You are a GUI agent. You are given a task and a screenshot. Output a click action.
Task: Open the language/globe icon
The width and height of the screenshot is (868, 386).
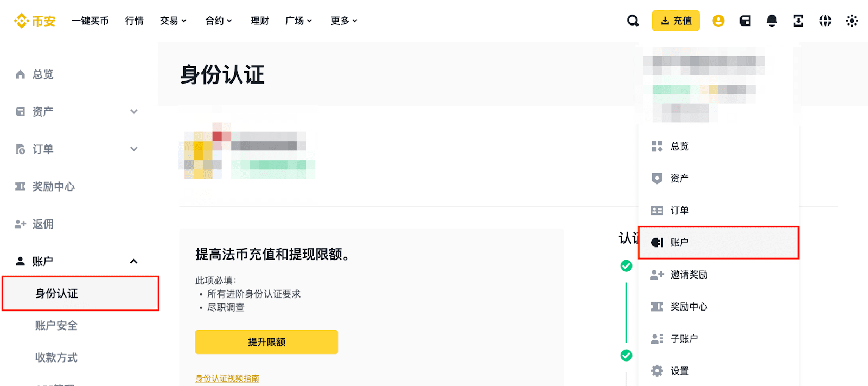click(x=825, y=21)
